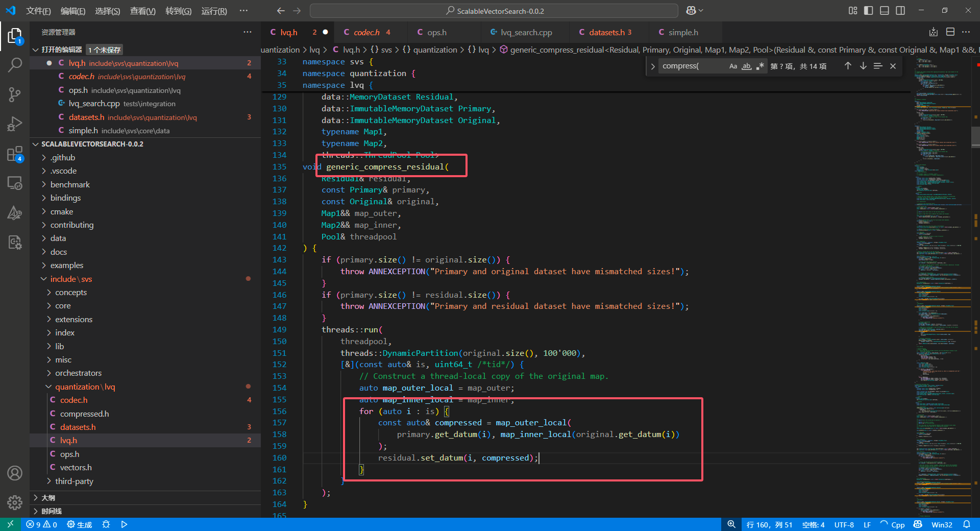This screenshot has height=531, width=980.
Task: Click the 生成 build button in status bar
Action: [80, 524]
